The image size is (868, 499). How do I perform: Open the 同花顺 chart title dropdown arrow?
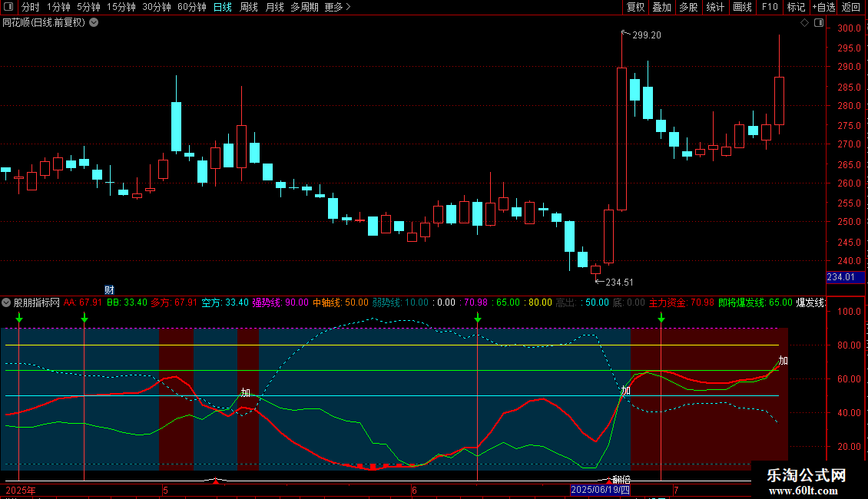[x=94, y=22]
